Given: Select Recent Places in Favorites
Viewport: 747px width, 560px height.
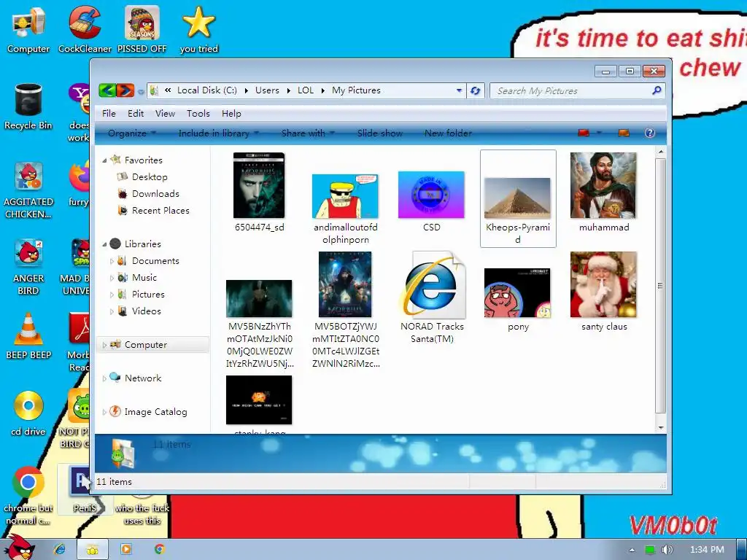Looking at the screenshot, I should (160, 211).
